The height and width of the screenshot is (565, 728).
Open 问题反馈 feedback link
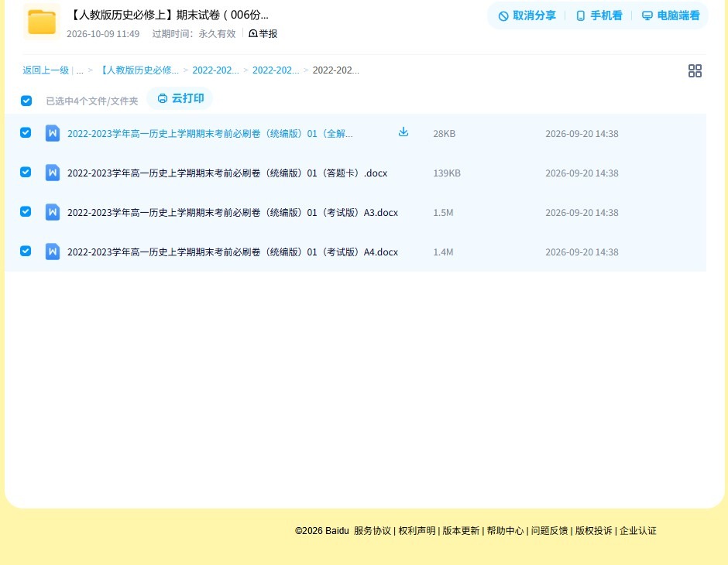549,531
